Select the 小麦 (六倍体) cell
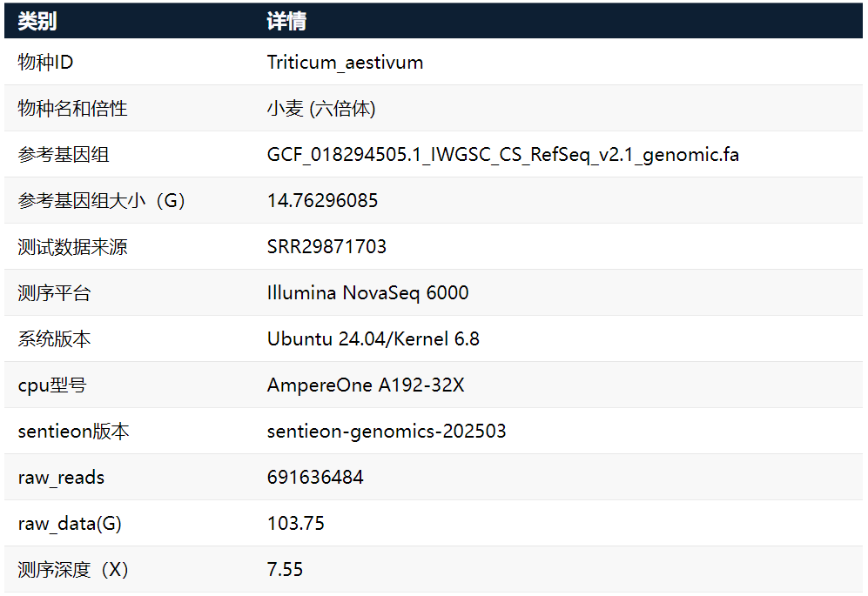 tap(321, 109)
